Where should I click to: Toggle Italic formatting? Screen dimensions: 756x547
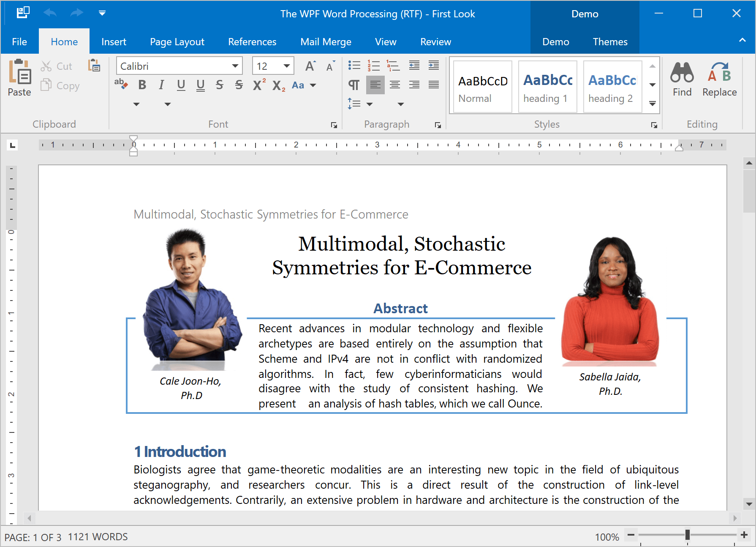161,85
